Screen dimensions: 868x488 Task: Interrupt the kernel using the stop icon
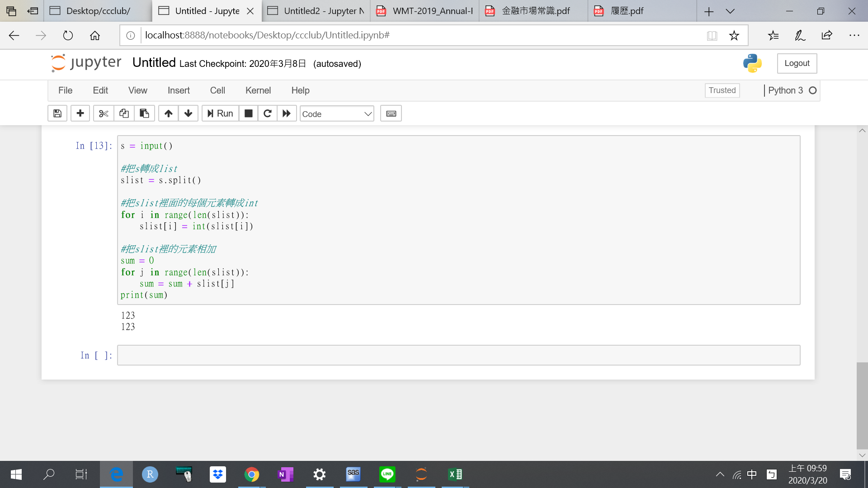click(248, 113)
